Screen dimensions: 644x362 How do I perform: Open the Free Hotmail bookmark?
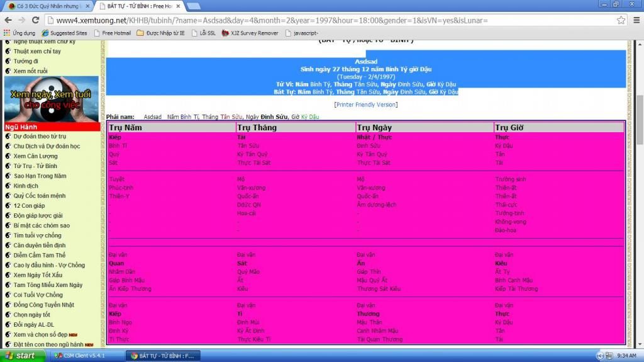[113, 33]
